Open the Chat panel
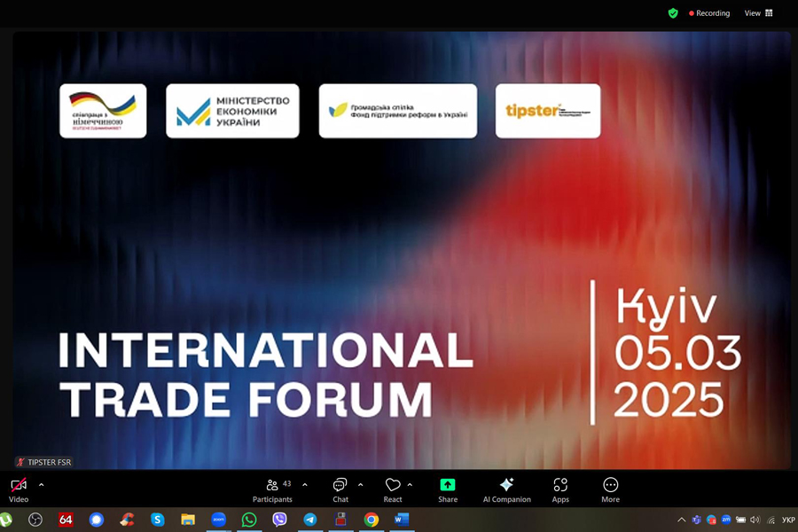This screenshot has width=798, height=532. tap(340, 490)
